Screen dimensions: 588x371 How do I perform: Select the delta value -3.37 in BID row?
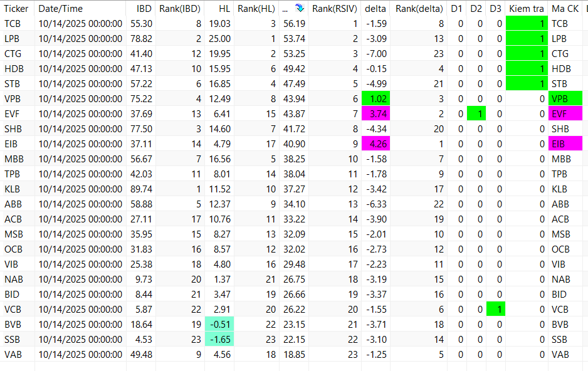[x=375, y=294]
